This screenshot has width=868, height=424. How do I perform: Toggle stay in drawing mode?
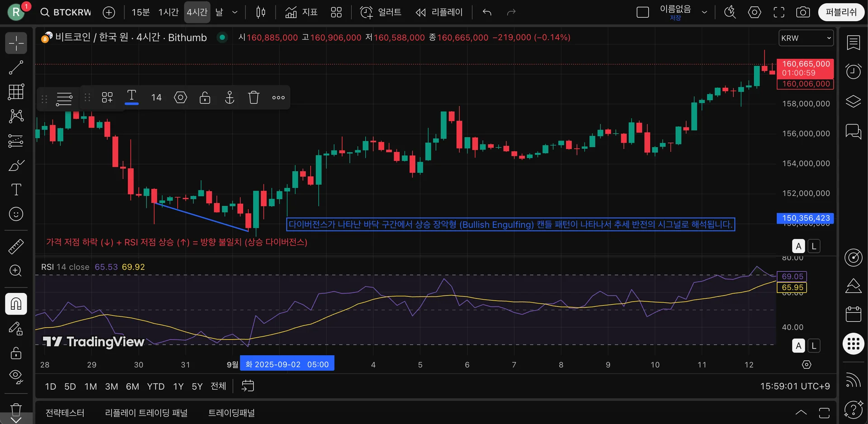[x=16, y=328]
